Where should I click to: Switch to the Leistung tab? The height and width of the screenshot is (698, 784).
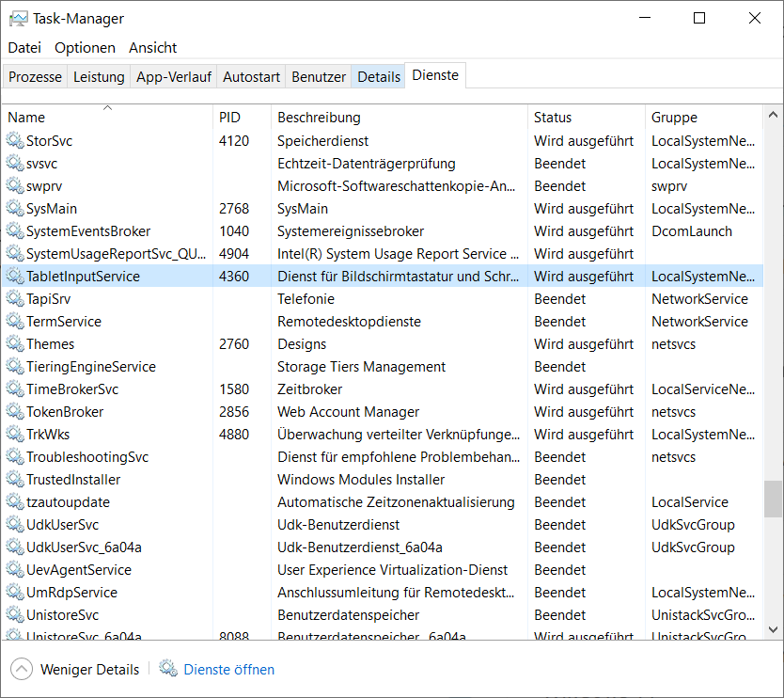99,77
